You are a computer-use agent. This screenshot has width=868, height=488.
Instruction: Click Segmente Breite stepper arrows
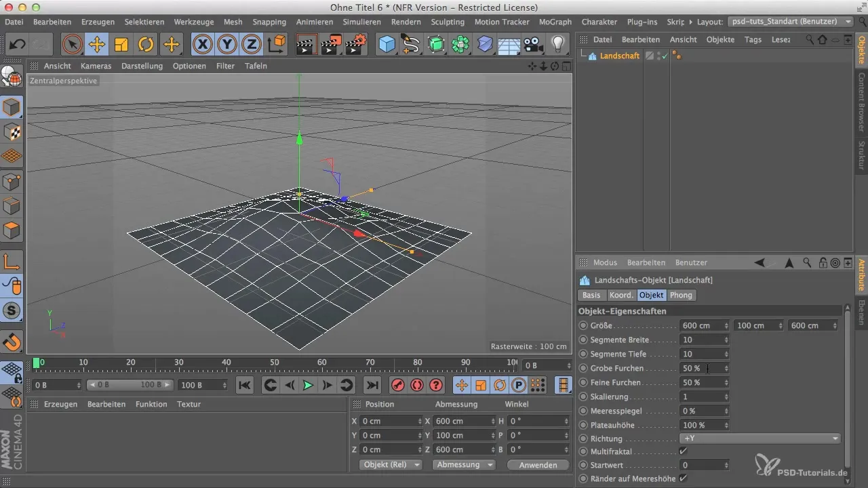(x=726, y=340)
